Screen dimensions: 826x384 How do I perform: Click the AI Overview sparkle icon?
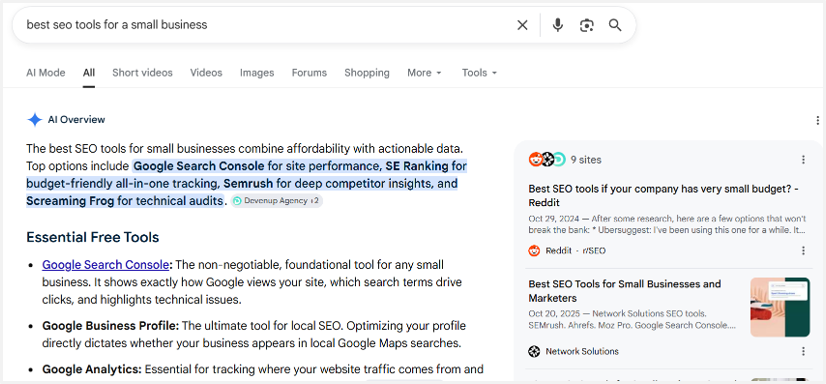(x=34, y=120)
